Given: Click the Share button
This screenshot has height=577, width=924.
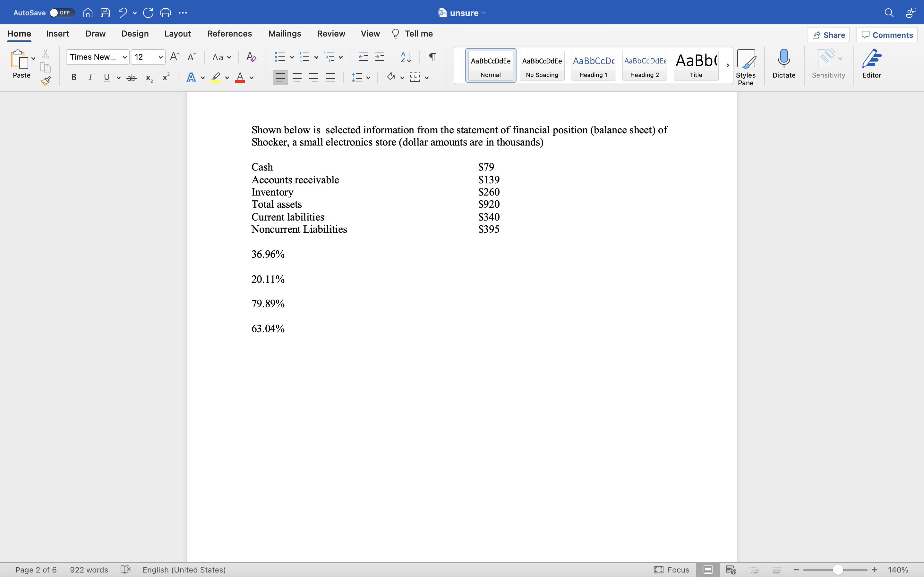Looking at the screenshot, I should pos(828,34).
